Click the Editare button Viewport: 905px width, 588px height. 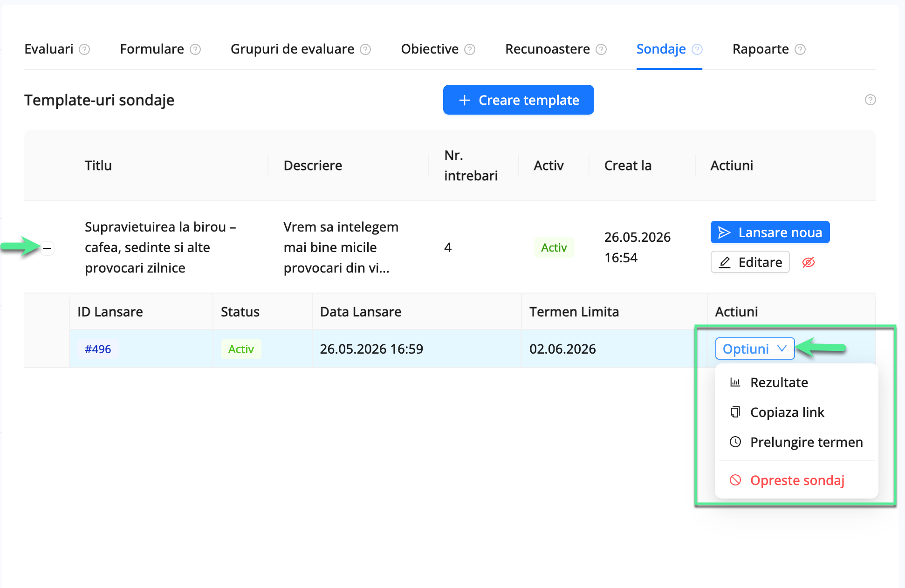750,262
